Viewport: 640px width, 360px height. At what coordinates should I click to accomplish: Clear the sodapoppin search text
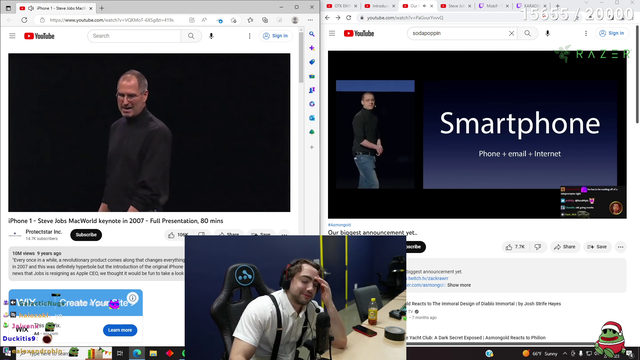click(x=511, y=33)
